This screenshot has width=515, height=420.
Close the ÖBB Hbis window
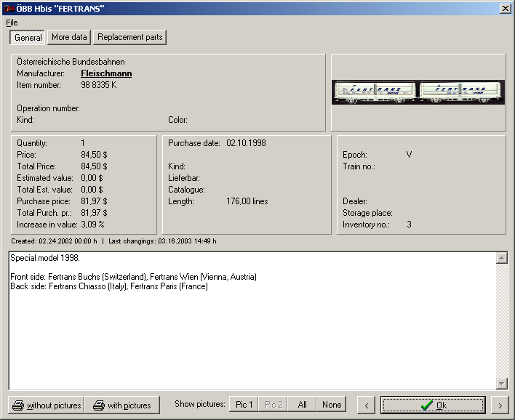pos(505,8)
